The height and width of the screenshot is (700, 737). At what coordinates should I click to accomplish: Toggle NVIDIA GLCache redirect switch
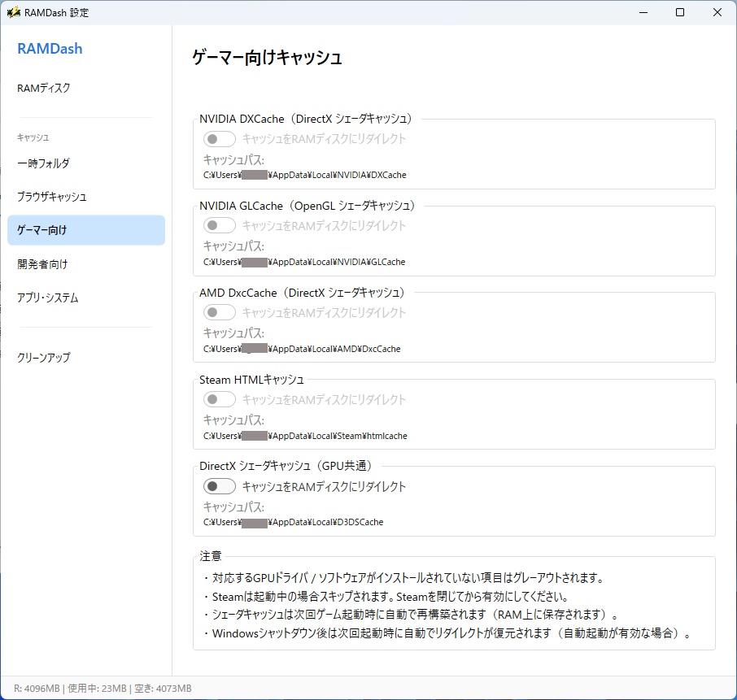pyautogui.click(x=220, y=225)
